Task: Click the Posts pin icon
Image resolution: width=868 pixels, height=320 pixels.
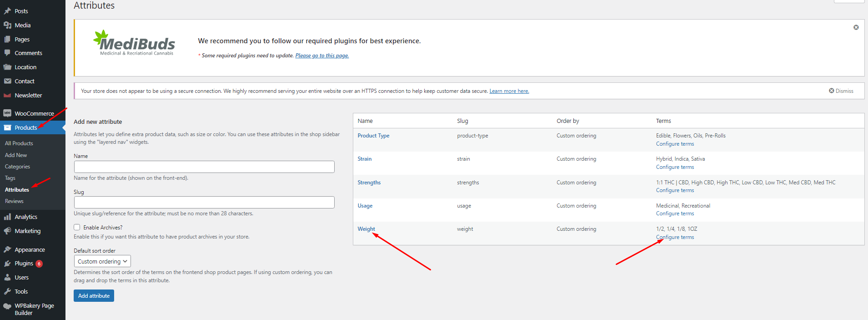Action: point(7,11)
